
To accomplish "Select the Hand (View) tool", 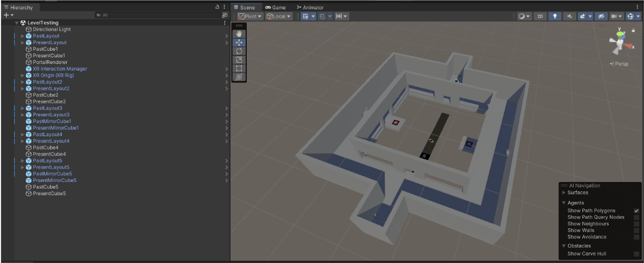I will (239, 34).
